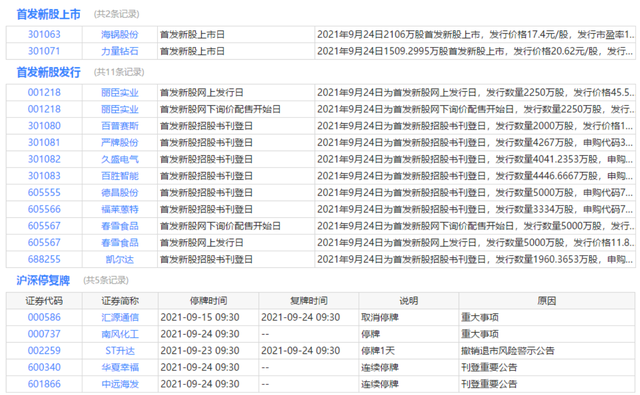The image size is (640, 395).
Task: Select the description mentioning 1509.2995万股
Action: tap(476, 51)
